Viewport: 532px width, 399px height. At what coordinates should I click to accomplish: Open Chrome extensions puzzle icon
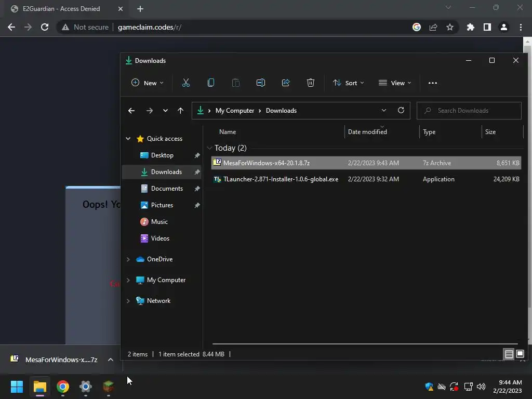[x=471, y=27]
